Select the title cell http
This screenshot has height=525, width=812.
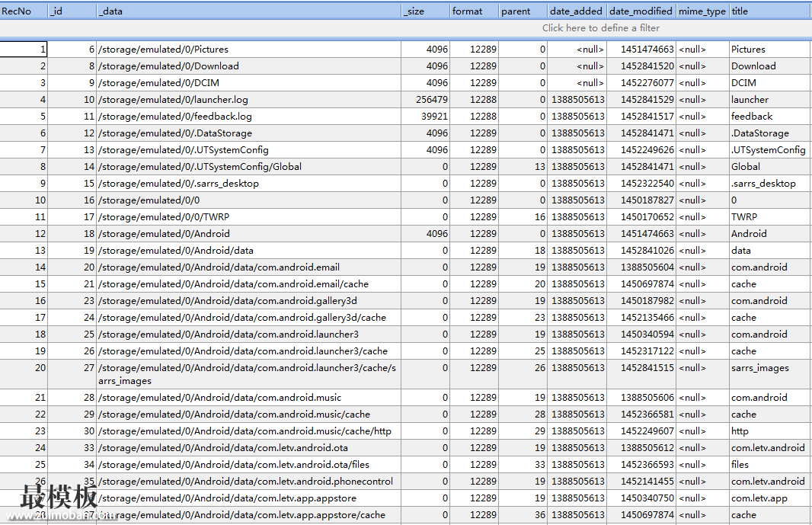(770, 431)
